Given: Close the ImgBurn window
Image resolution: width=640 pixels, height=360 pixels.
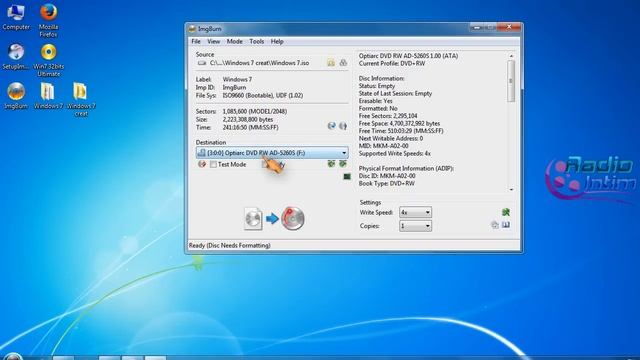Looking at the screenshot, I should [x=509, y=27].
